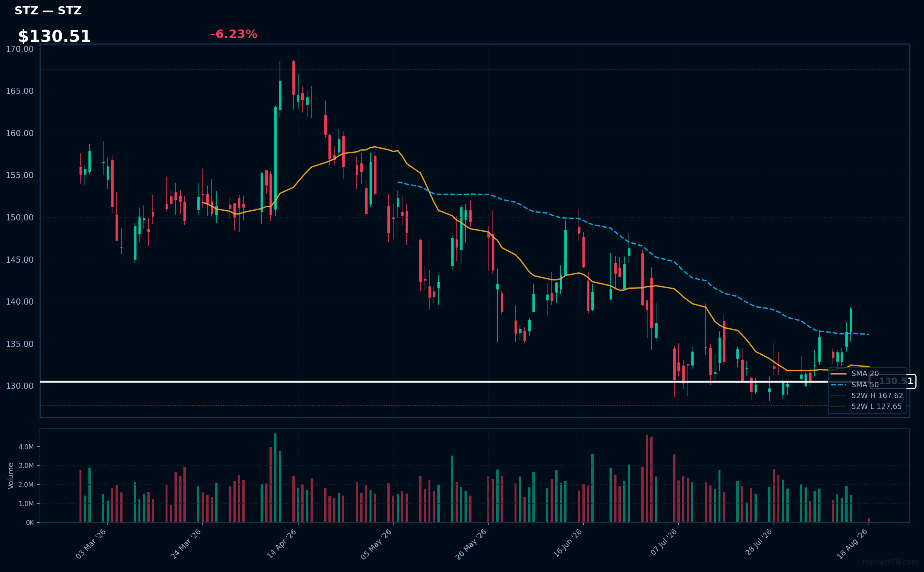Select the 52W L 127.65 legend entry

[x=867, y=406]
